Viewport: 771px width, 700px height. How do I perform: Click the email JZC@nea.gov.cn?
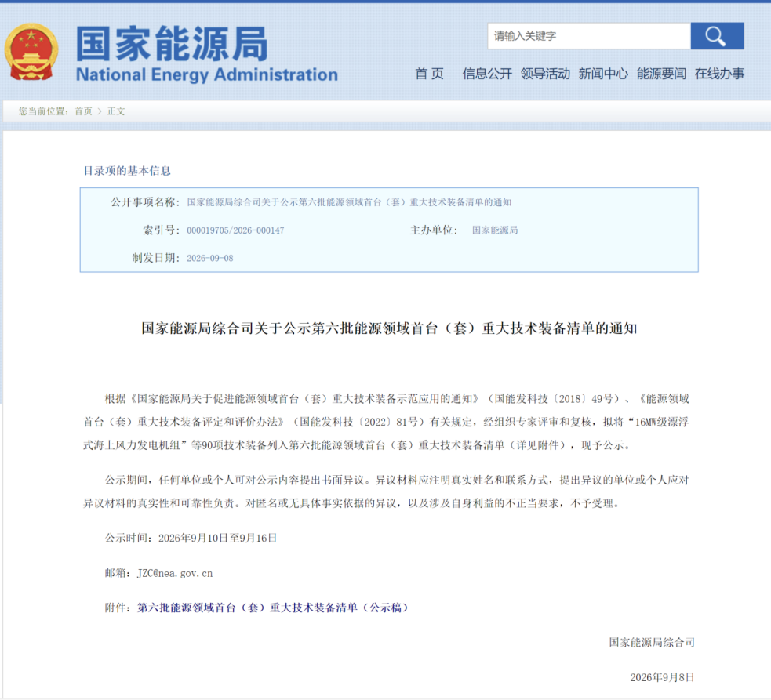pos(175,573)
